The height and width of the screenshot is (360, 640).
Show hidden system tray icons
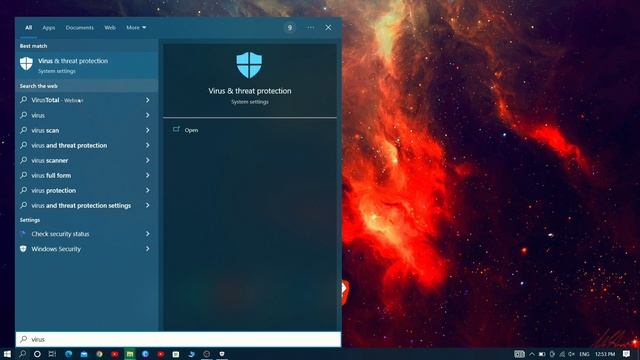[x=532, y=354]
